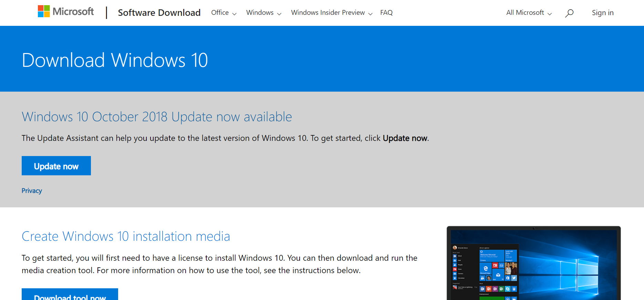This screenshot has height=300, width=644.
Task: Click the Microsoft logo
Action: point(66,12)
